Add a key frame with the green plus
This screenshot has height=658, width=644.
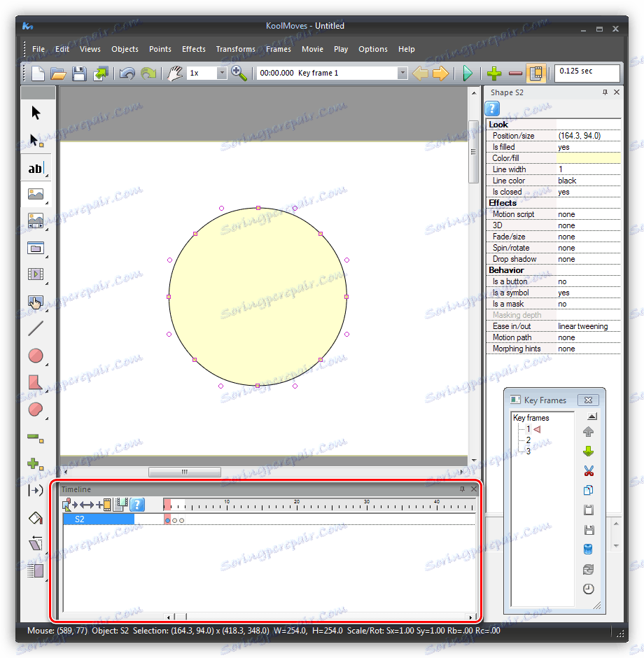[x=494, y=73]
